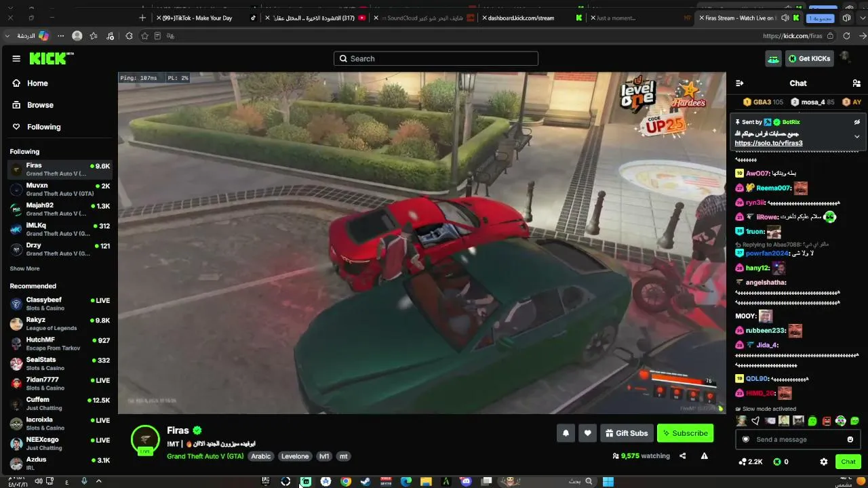Click the lvl1 tag
Image resolution: width=868 pixels, height=488 pixels.
324,456
